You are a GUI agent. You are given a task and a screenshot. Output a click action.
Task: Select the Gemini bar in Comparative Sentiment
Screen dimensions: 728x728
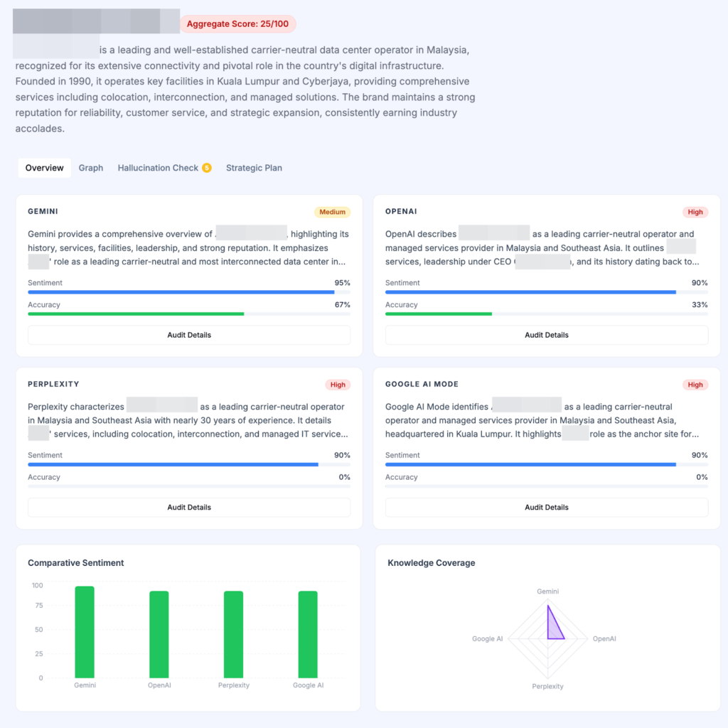click(x=85, y=632)
